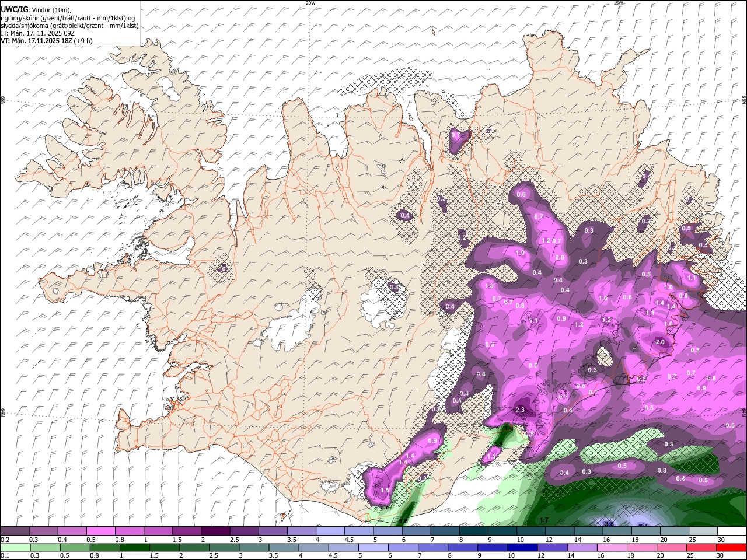Click the '(+9 h)' forecast offset text
Screen dimensions: 747x560
[x=83, y=41]
